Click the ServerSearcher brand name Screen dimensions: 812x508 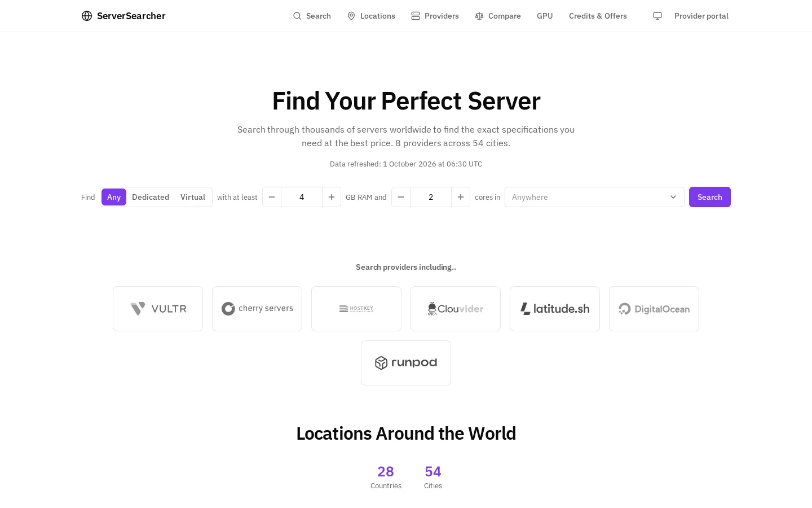click(x=131, y=16)
